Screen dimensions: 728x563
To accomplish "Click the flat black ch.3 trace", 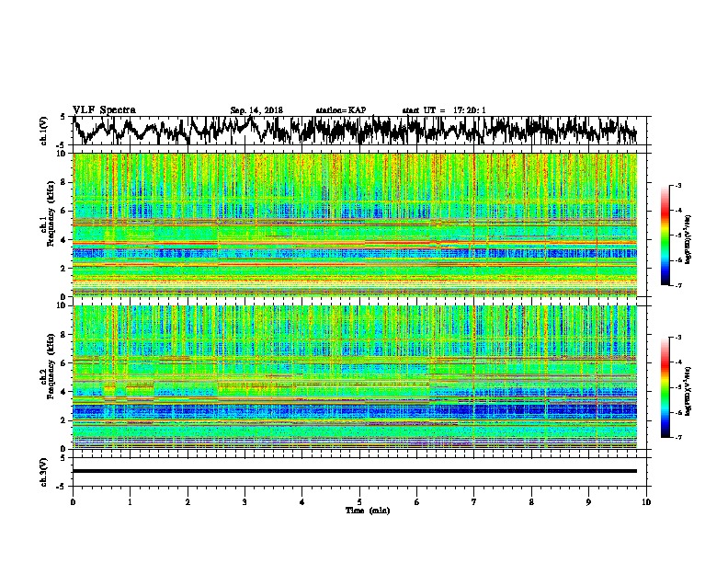I will (x=355, y=471).
